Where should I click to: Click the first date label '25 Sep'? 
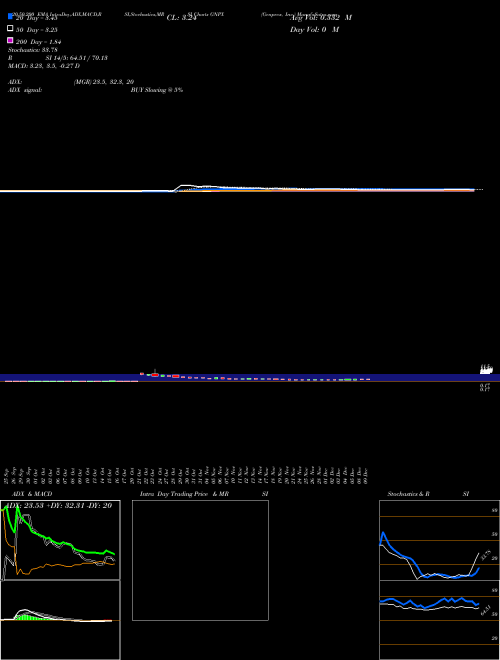coord(7,475)
